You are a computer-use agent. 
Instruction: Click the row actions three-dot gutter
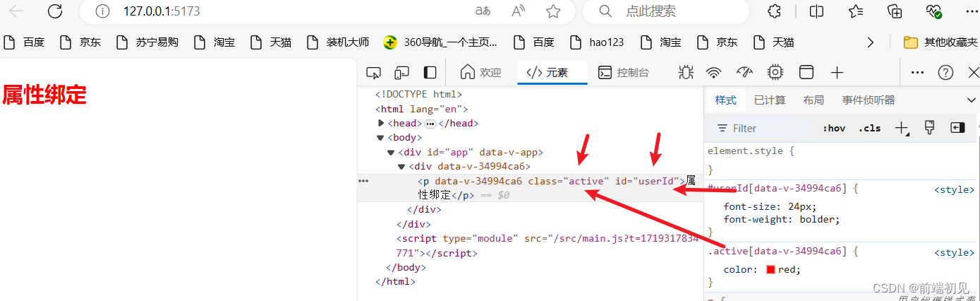[363, 181]
